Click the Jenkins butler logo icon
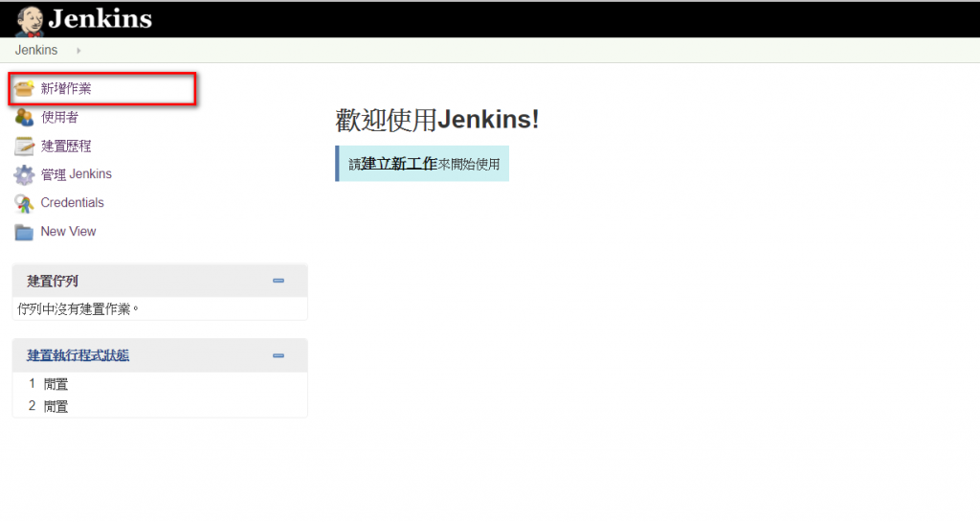980x522 pixels. click(x=29, y=20)
